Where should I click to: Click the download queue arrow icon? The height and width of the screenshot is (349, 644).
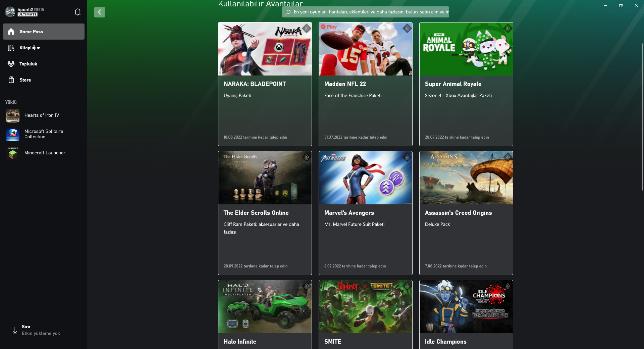(x=15, y=331)
